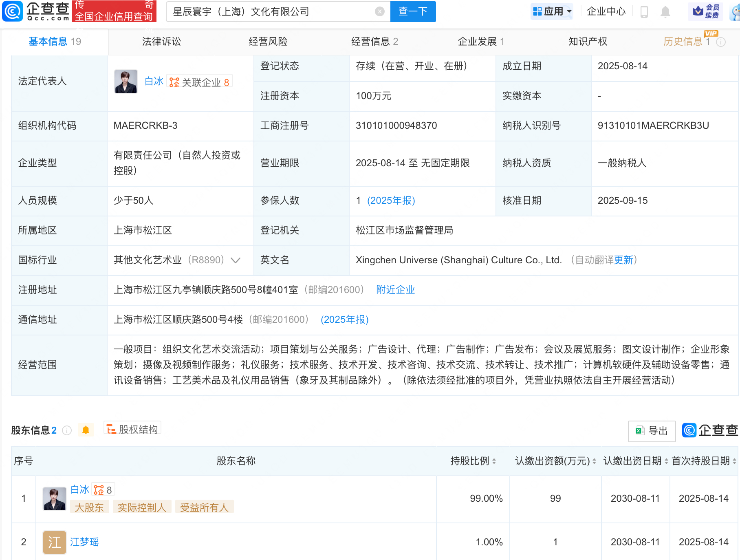Open the 附近企业 nearby companies link
The image size is (740, 560).
pos(395,290)
